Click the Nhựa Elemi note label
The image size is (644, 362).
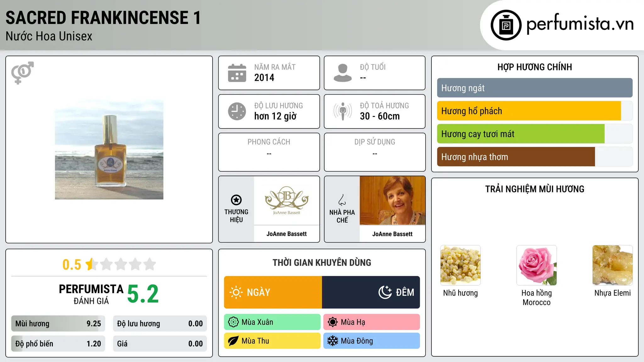coord(613,293)
